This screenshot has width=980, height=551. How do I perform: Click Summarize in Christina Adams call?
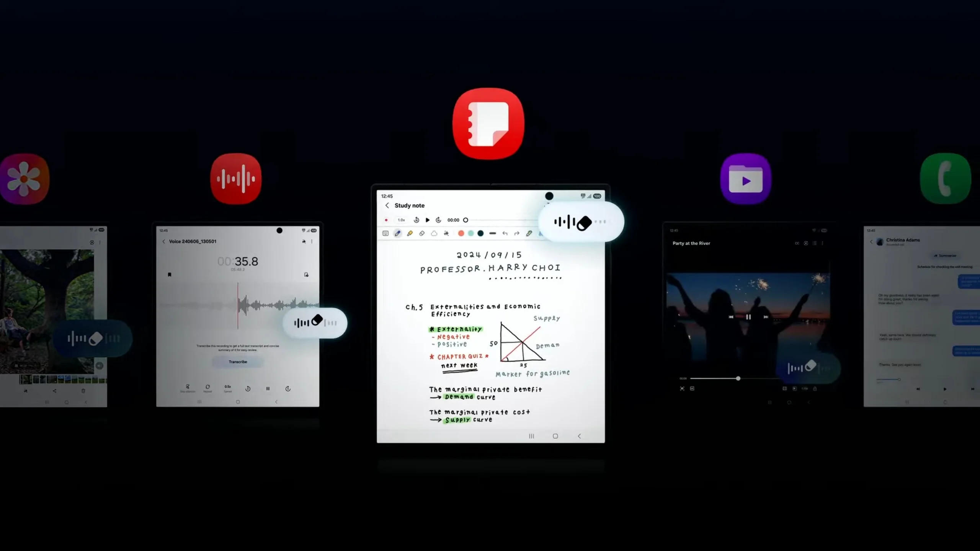point(945,256)
